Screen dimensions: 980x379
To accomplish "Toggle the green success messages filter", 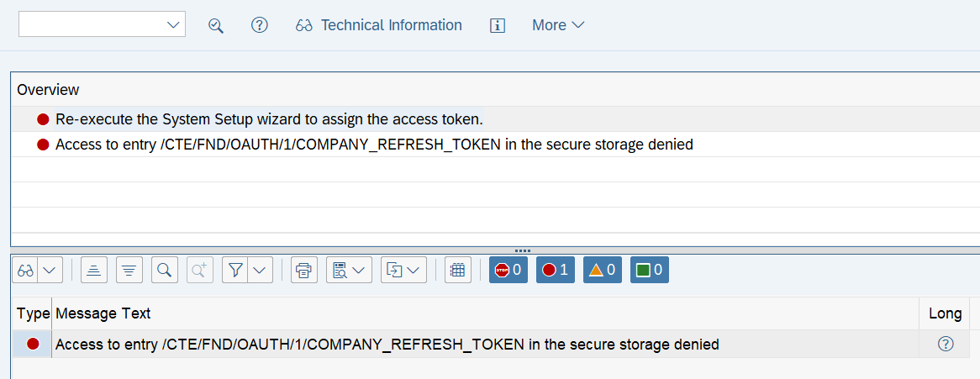I will (x=650, y=271).
